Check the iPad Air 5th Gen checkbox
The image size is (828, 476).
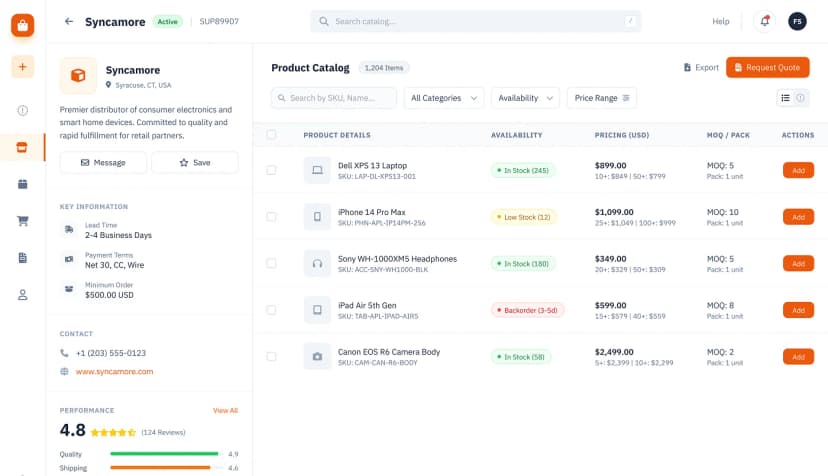[x=271, y=310]
